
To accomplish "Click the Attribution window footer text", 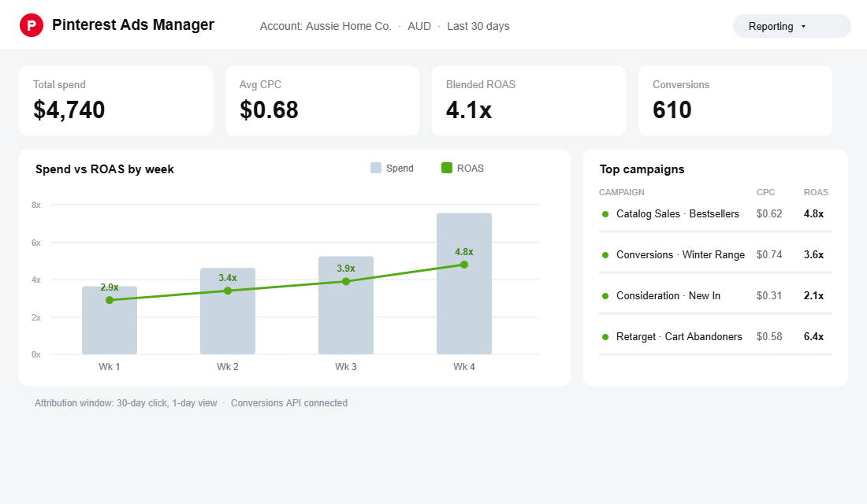I will (125, 403).
